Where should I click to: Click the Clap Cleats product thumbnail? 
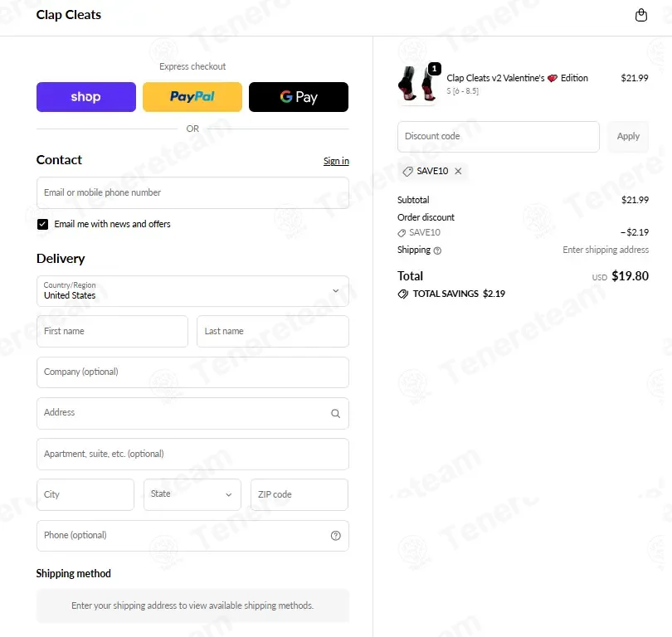coord(417,84)
